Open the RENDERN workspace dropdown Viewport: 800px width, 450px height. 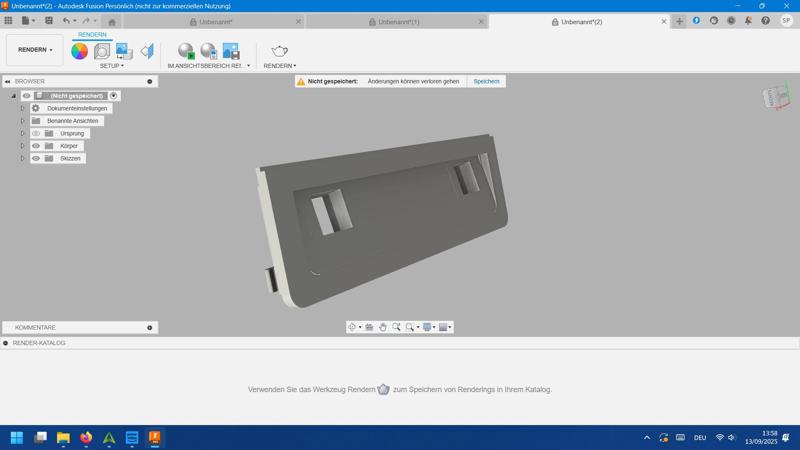coord(35,50)
